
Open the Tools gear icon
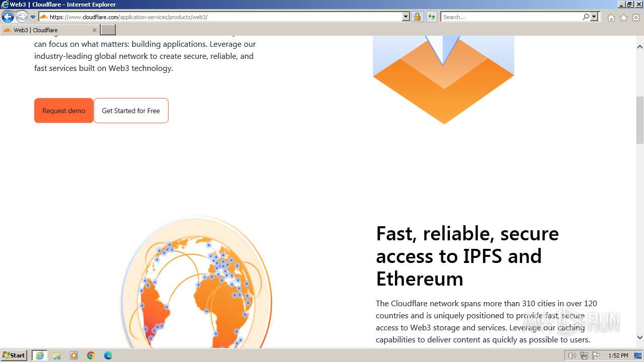(x=636, y=18)
